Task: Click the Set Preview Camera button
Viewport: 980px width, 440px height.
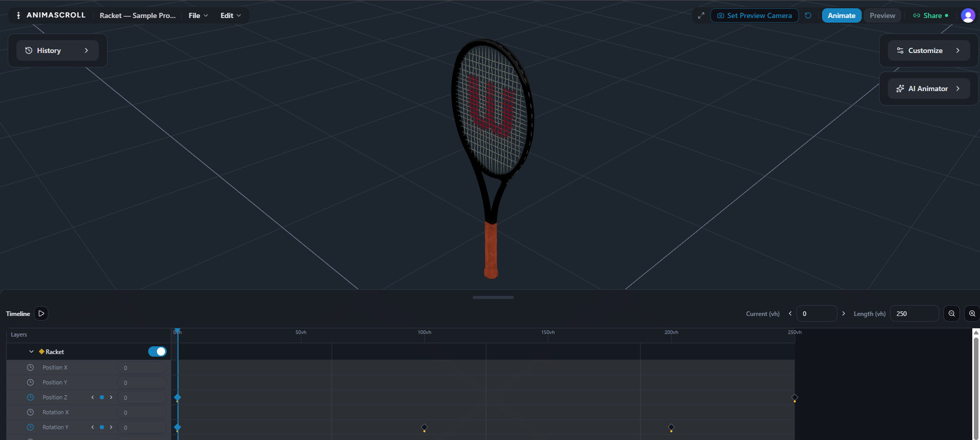Action: [x=754, y=15]
